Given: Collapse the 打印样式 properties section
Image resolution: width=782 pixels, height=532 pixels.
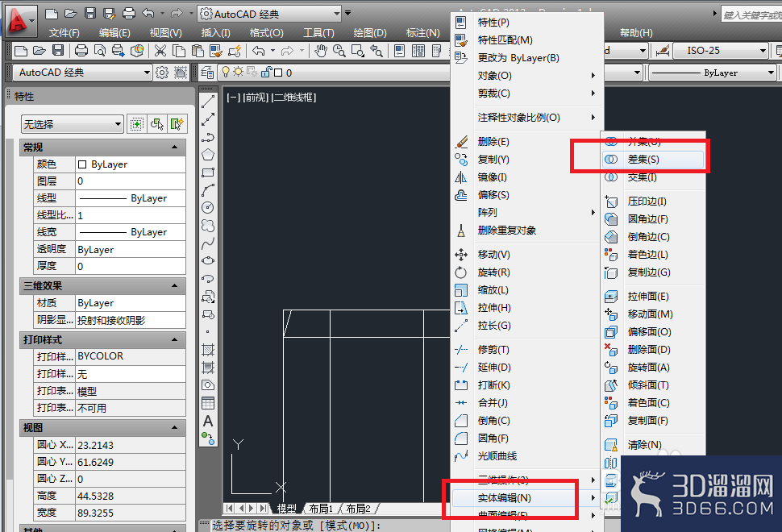Looking at the screenshot, I should (x=175, y=339).
